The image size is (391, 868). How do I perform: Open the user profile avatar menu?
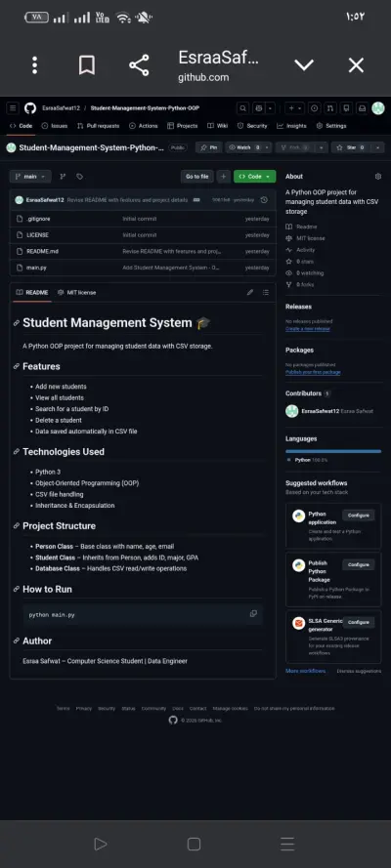point(378,108)
